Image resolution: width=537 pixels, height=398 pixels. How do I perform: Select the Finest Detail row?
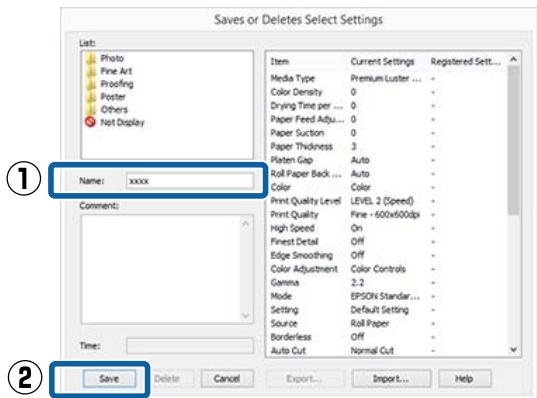tap(387, 242)
